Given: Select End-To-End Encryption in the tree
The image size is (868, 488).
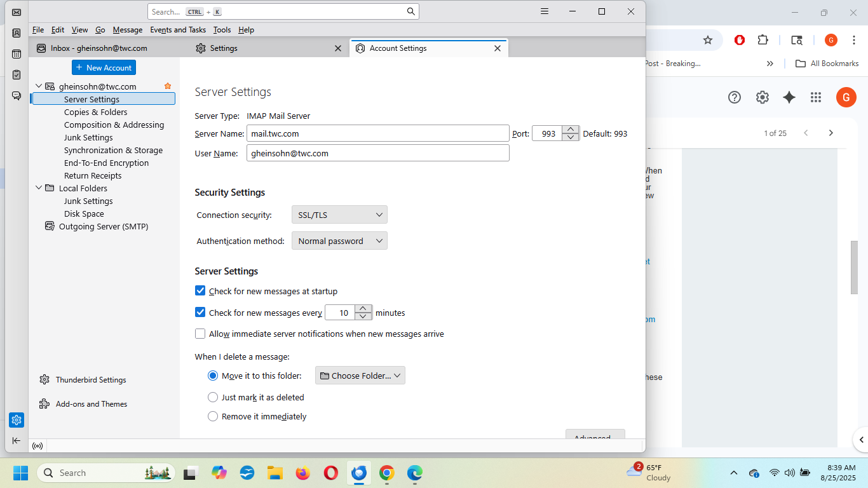Looking at the screenshot, I should point(106,163).
